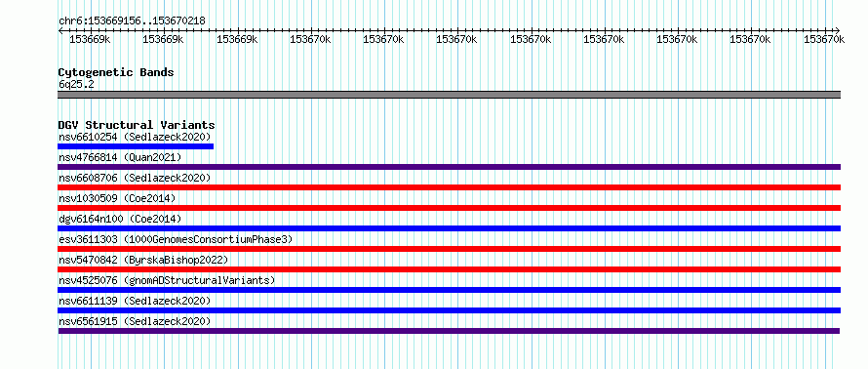Click the left arrowhead of the ruler
This screenshot has width=868, height=369.
click(x=60, y=30)
